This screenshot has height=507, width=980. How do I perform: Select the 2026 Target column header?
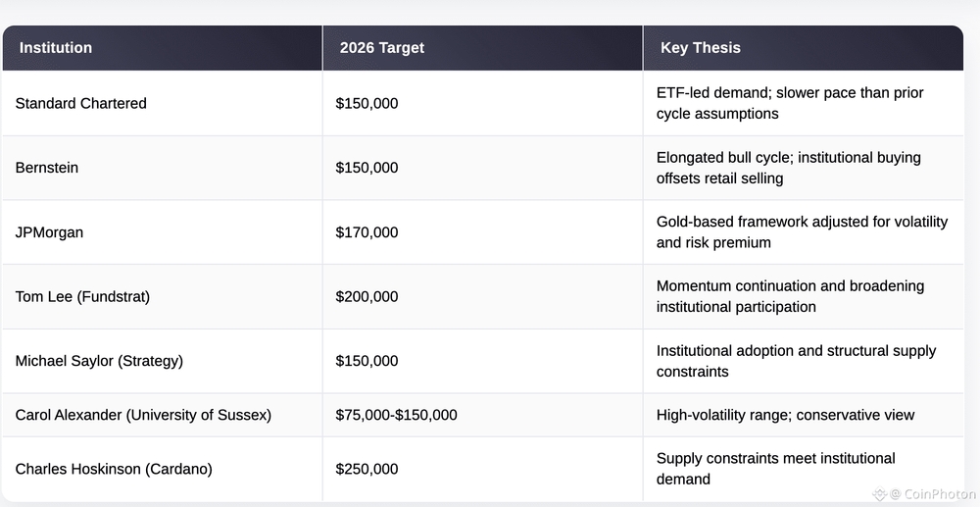[x=382, y=47]
